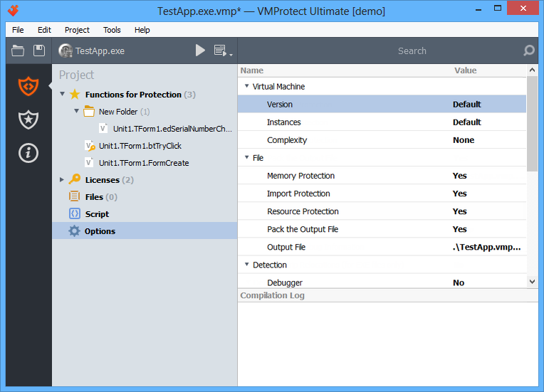Open the Project menu
The width and height of the screenshot is (544, 392).
pos(77,30)
